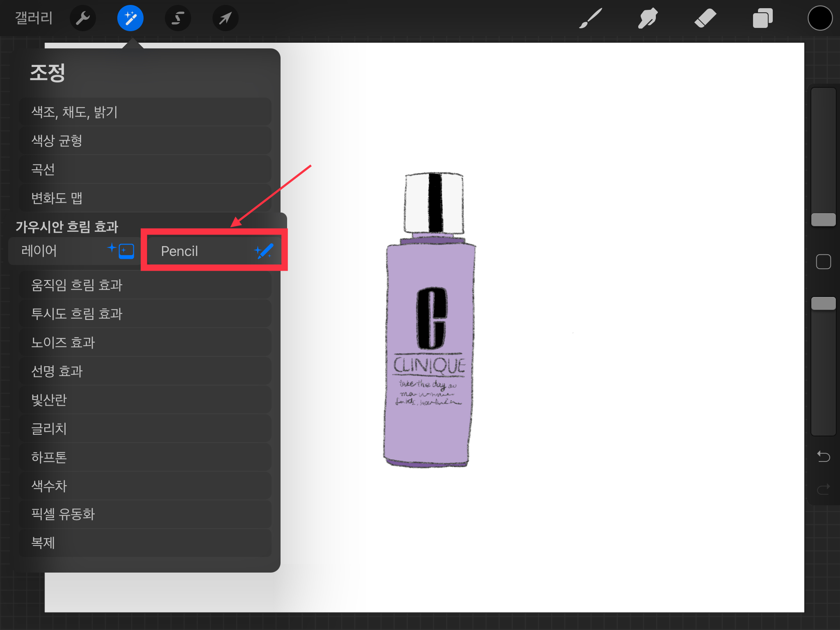Open the wrench Actions menu
Viewport: 840px width, 630px height.
point(82,18)
